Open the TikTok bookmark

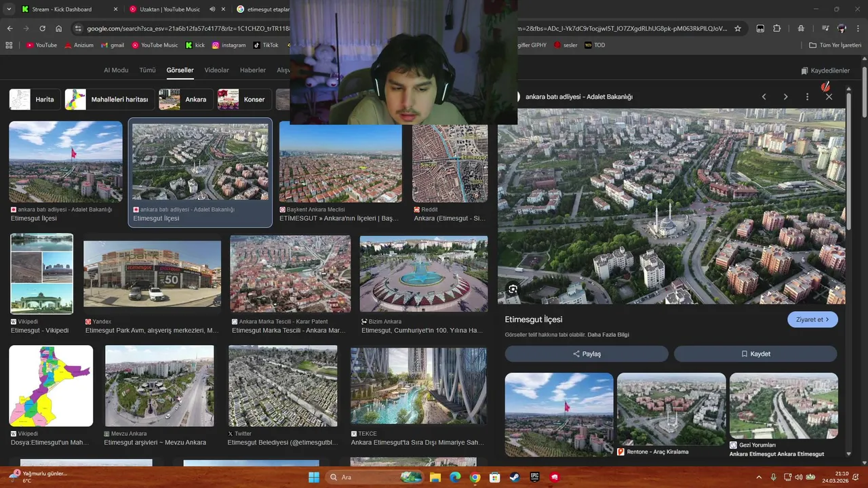tap(266, 45)
